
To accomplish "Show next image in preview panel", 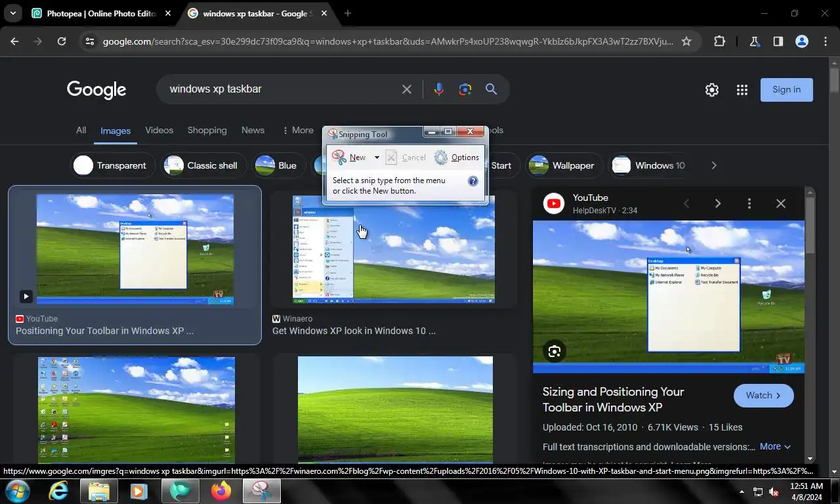I will 718,203.
